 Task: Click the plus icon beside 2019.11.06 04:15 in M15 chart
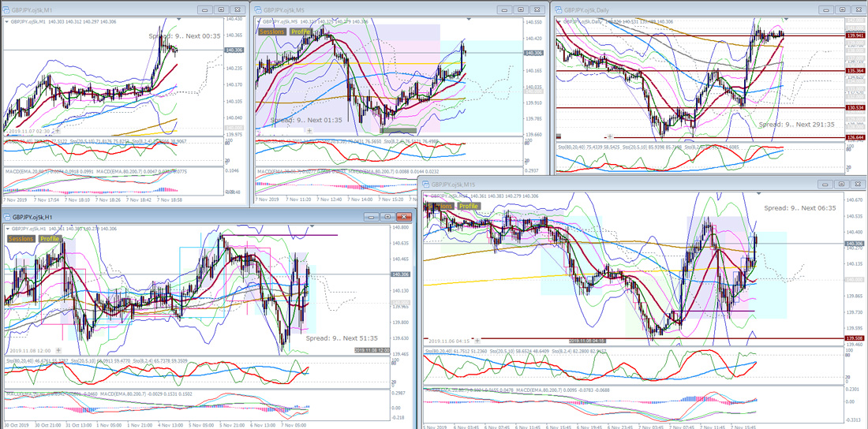(x=477, y=341)
